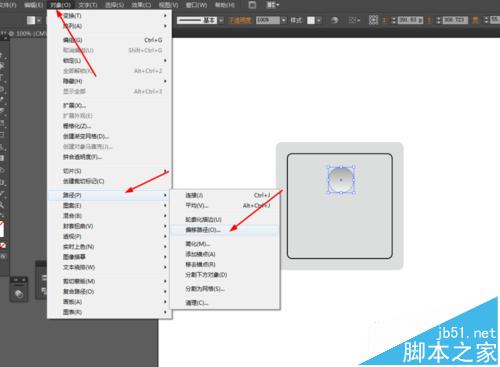This screenshot has height=367, width=500.
Task: Expand the 文本绕排(W) submenu
Action: tap(110, 267)
